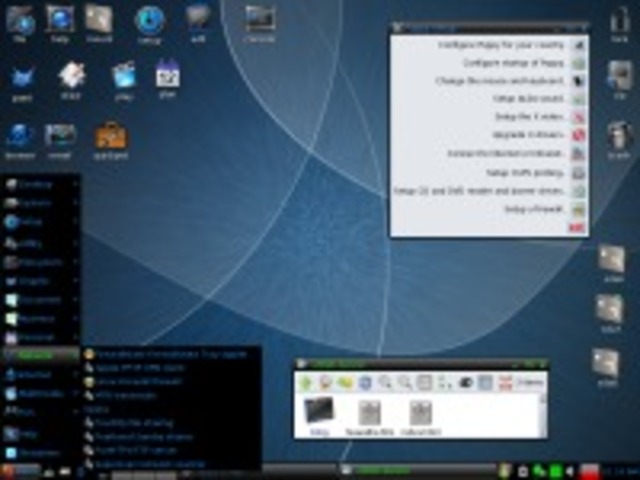Open the Setup category in start menu

(40, 222)
